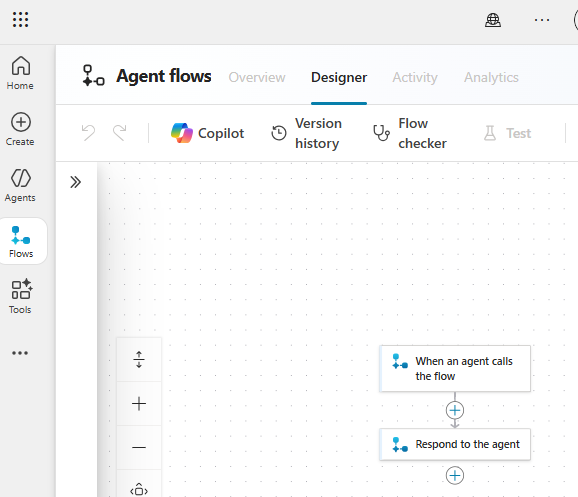This screenshot has height=497, width=578.
Task: Open Create in the sidebar
Action: point(20,129)
